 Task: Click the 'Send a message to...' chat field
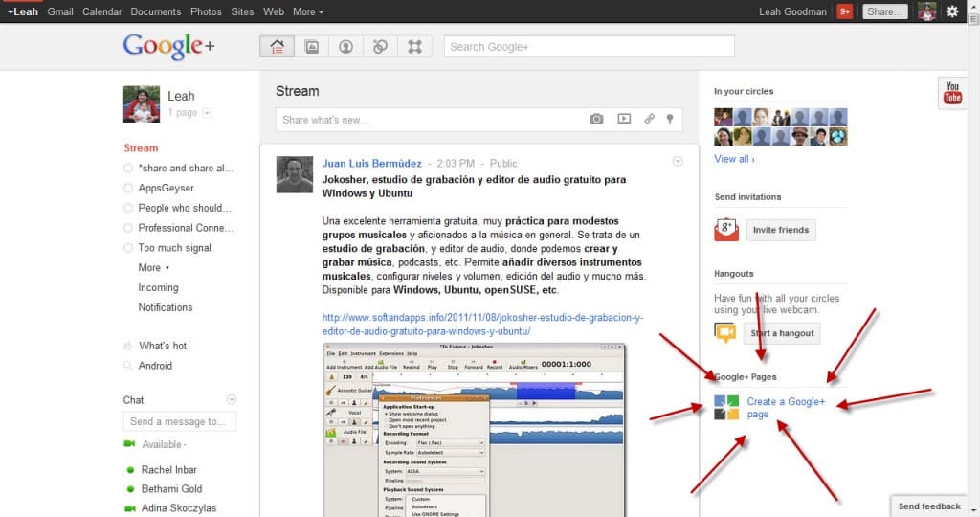[x=180, y=422]
